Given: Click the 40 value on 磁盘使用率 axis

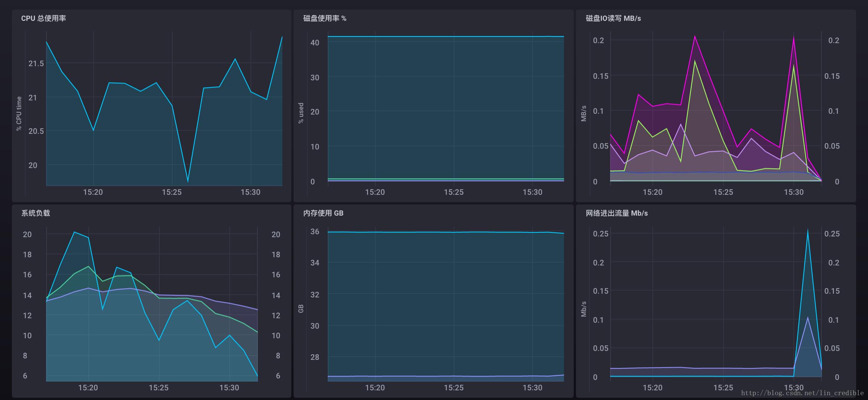Looking at the screenshot, I should 315,43.
